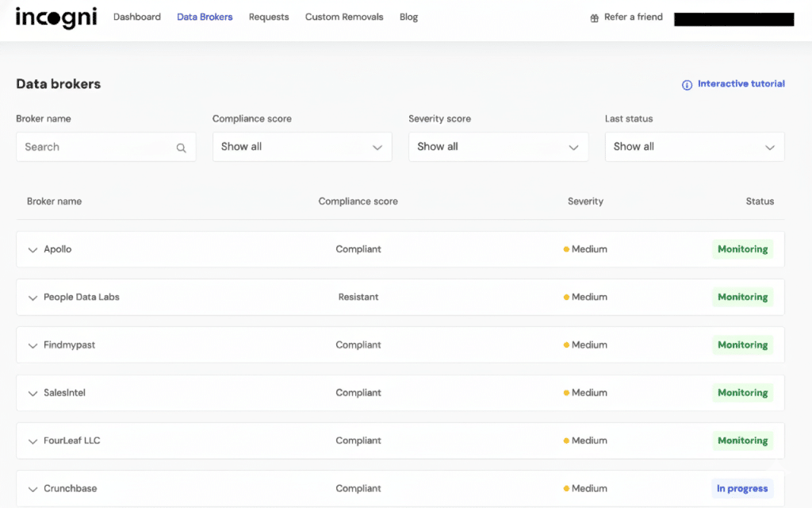Click the yellow severity dot on Apollo's row
Image resolution: width=812 pixels, height=508 pixels.
click(x=565, y=248)
